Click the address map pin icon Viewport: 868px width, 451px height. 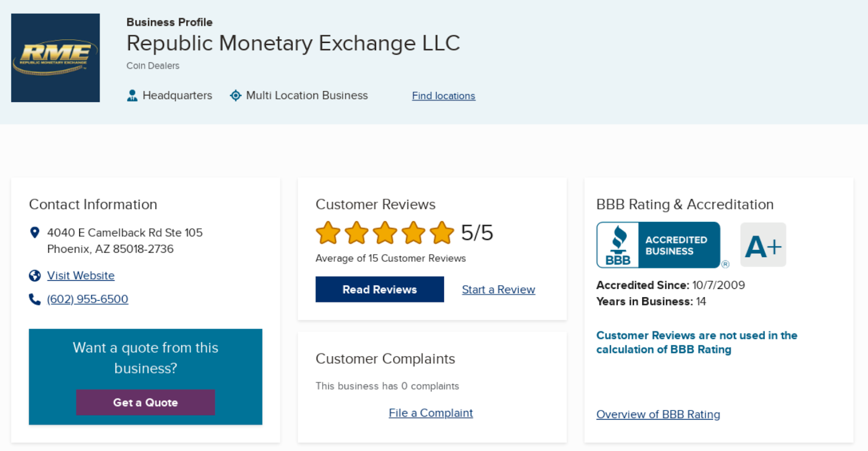(35, 233)
